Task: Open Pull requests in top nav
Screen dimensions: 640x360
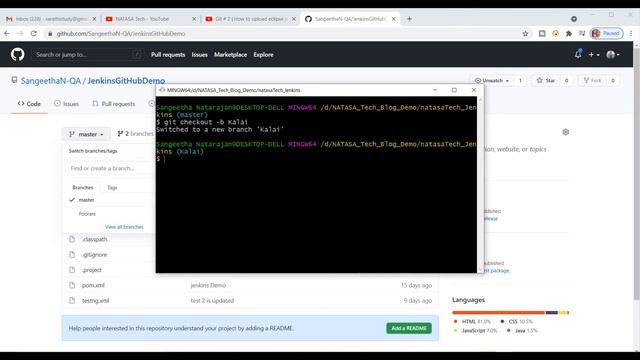Action: click(x=168, y=54)
